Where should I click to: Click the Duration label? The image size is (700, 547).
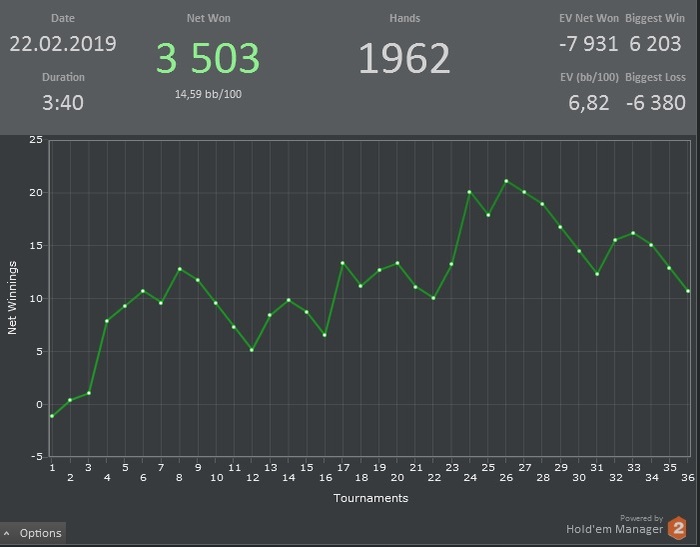pyautogui.click(x=63, y=77)
